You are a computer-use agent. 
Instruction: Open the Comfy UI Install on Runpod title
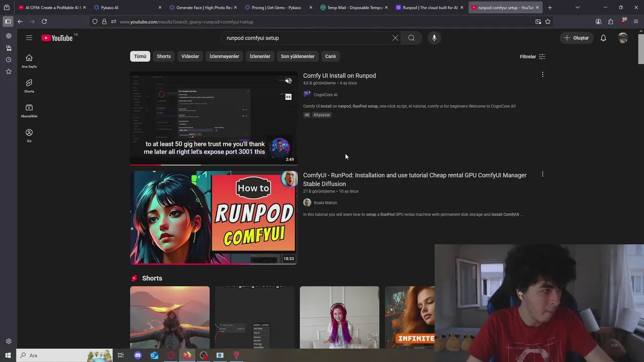[x=340, y=75]
